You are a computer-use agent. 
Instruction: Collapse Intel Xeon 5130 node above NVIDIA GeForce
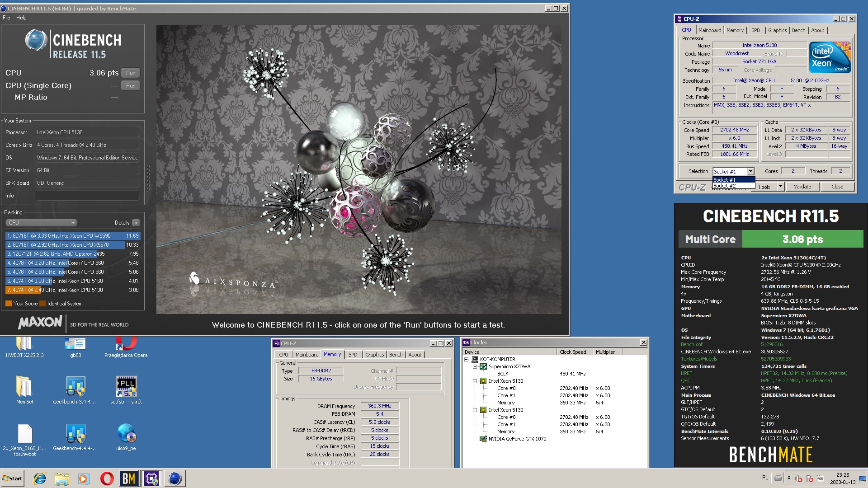(475, 410)
